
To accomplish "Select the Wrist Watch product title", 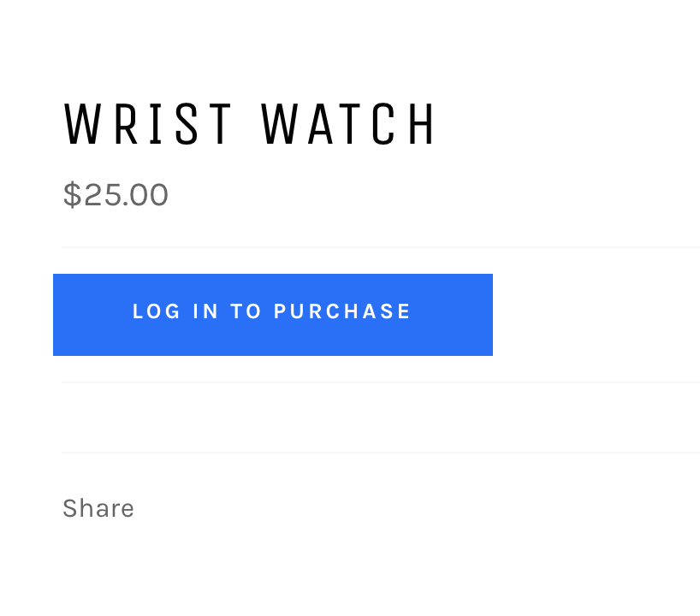I will [x=251, y=125].
